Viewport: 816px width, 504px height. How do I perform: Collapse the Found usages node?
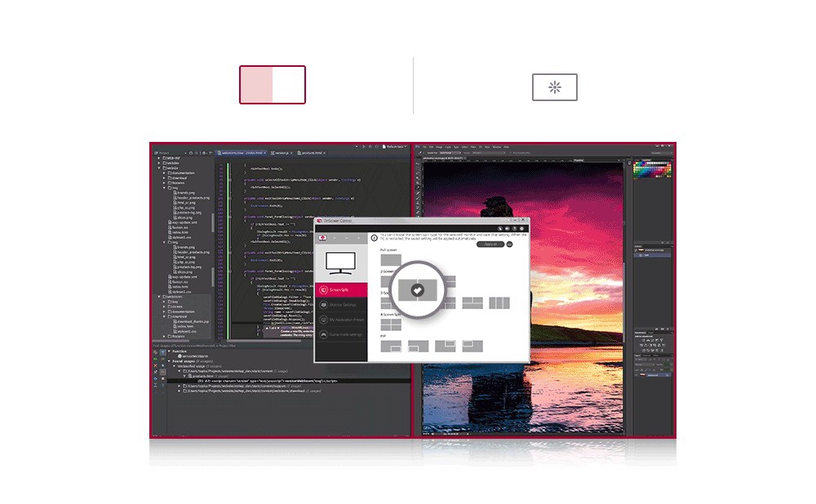169,361
